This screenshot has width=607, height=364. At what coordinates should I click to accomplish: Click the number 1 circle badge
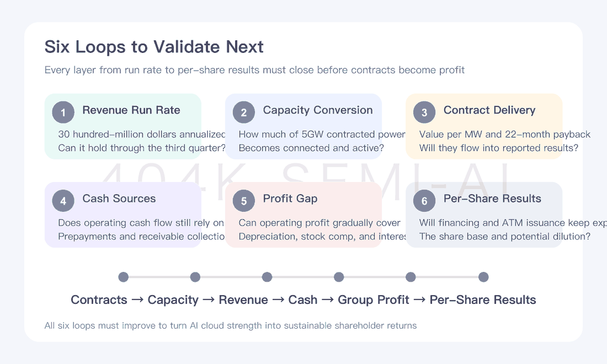[x=63, y=112]
